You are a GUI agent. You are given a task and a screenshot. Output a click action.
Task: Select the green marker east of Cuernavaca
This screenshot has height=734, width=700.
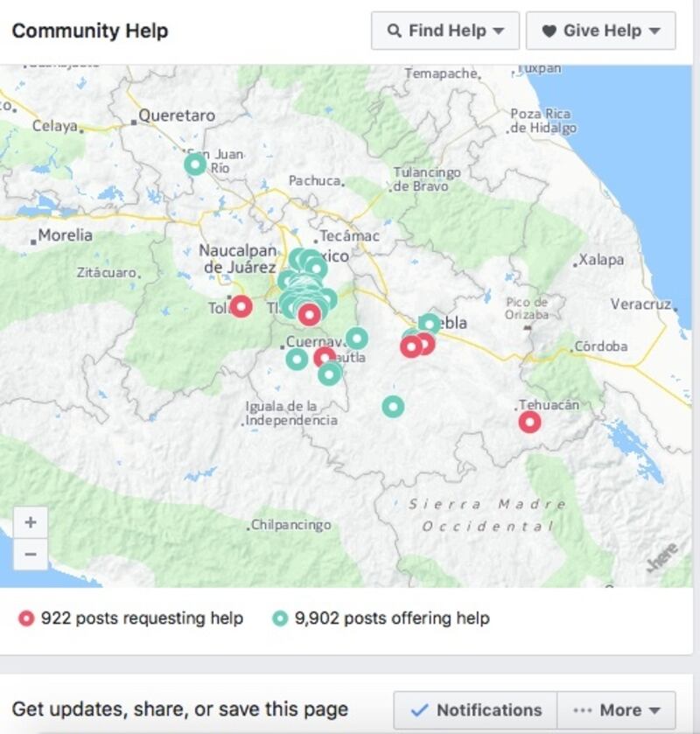(x=357, y=338)
